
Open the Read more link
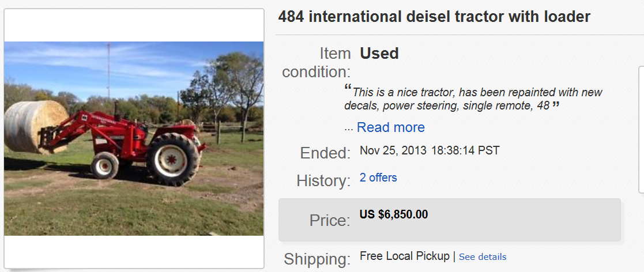(390, 127)
